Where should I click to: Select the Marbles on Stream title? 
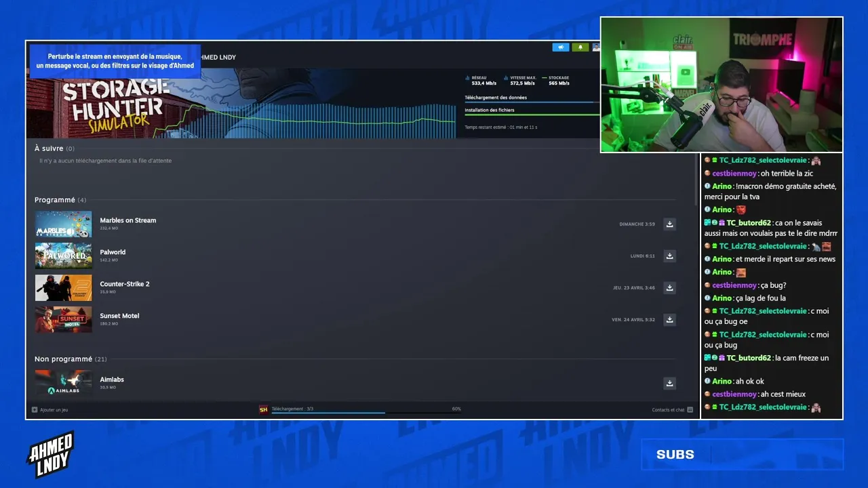(128, 220)
